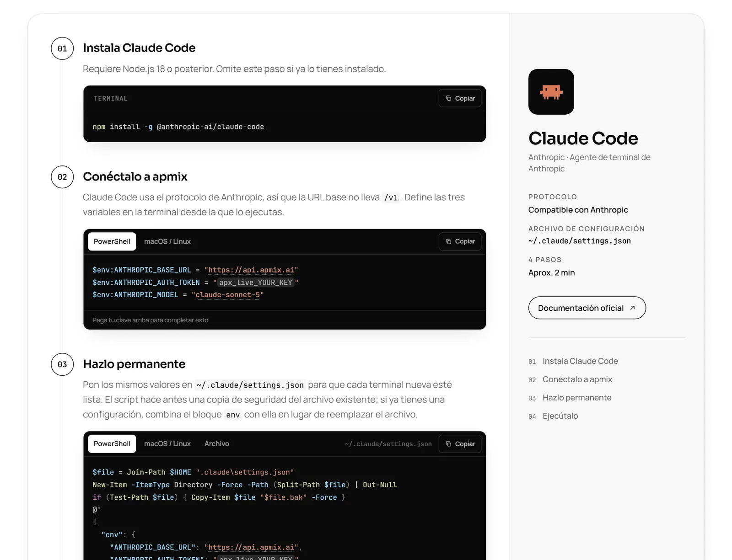Click the ~/.claude/settings.json label beside Copiar
This screenshot has height=560, width=732.
click(x=388, y=444)
